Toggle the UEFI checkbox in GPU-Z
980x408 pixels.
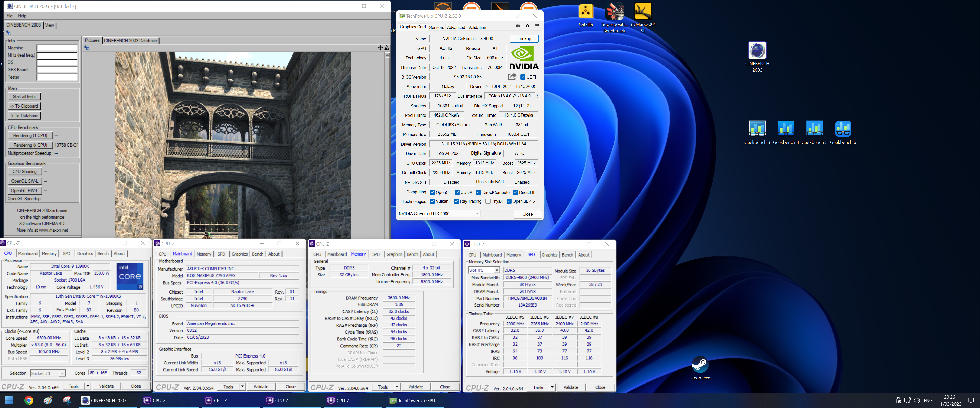click(523, 77)
